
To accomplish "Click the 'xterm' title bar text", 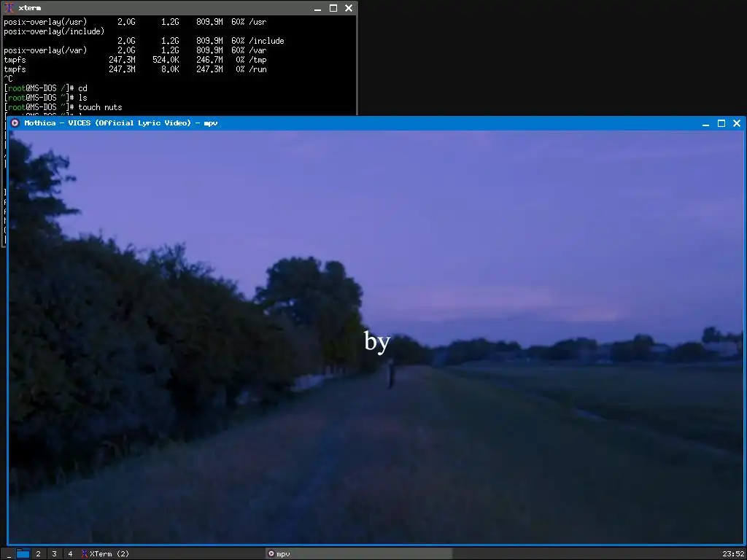I will coord(29,8).
